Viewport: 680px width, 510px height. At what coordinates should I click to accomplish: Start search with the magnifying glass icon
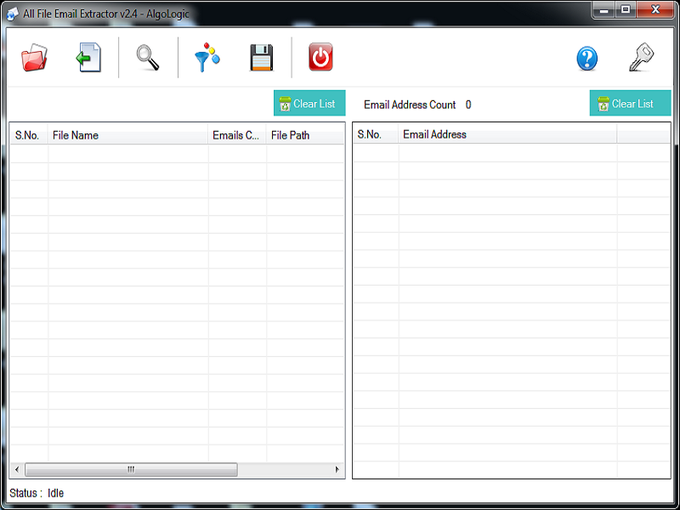[x=147, y=58]
